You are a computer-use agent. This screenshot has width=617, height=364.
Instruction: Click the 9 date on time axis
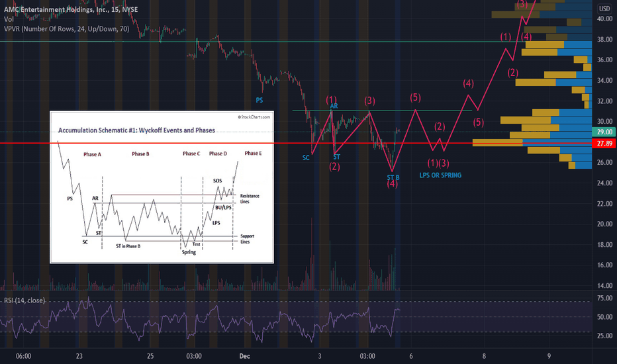point(549,356)
